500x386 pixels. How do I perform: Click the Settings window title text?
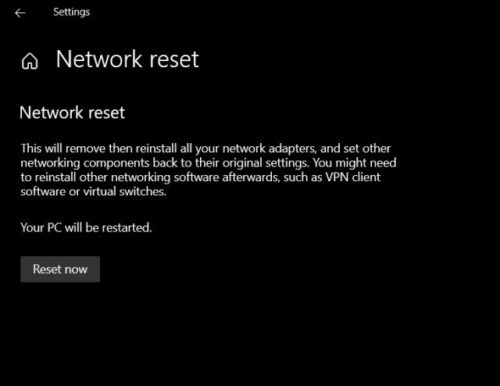(71, 12)
